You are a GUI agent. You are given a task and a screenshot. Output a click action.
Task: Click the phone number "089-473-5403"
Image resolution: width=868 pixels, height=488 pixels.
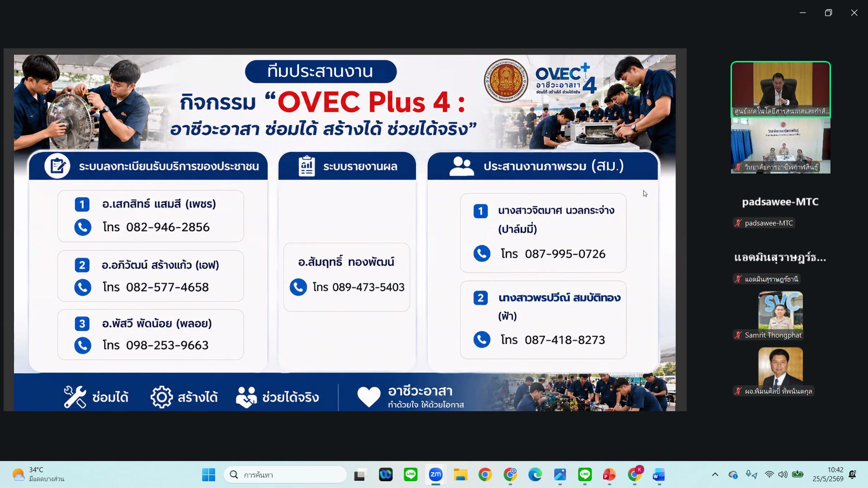coord(368,287)
